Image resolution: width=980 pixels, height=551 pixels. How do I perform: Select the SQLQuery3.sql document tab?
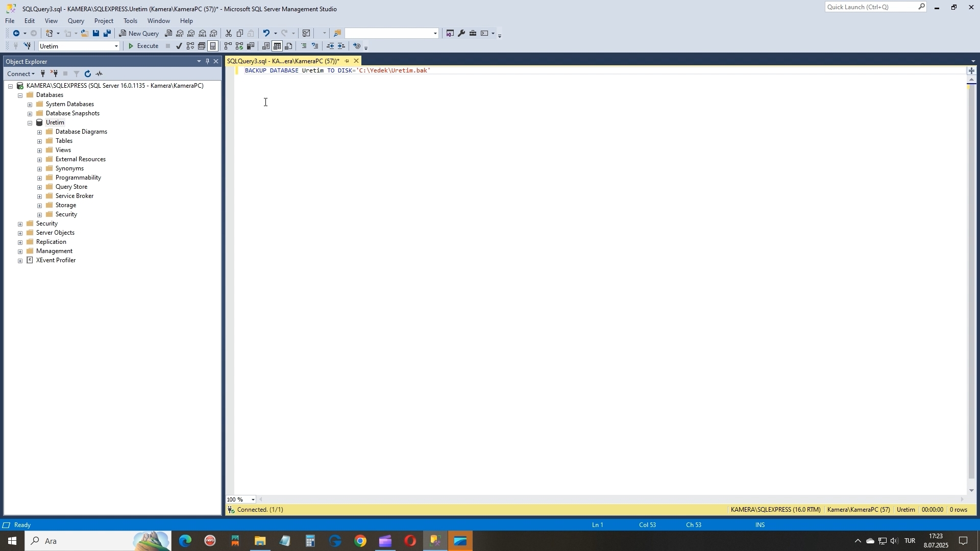(x=283, y=61)
